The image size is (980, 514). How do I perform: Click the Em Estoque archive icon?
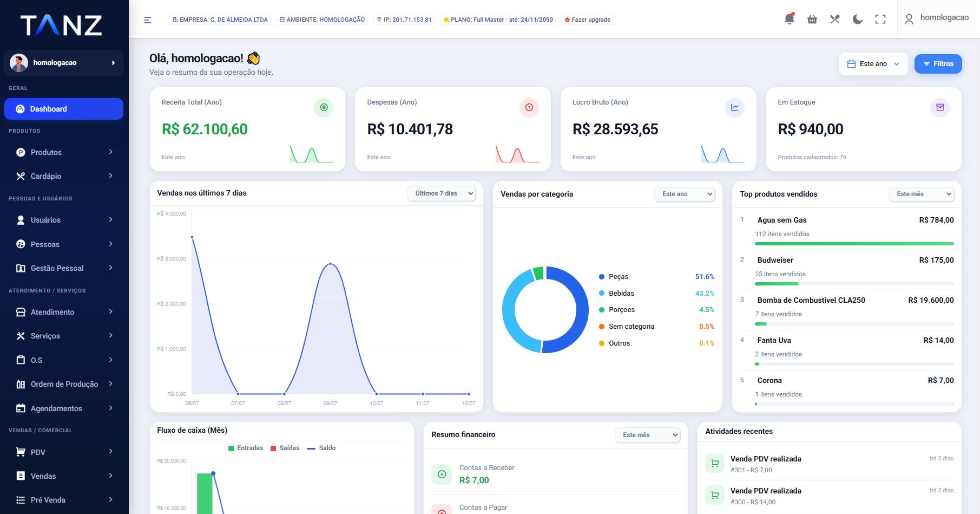940,107
